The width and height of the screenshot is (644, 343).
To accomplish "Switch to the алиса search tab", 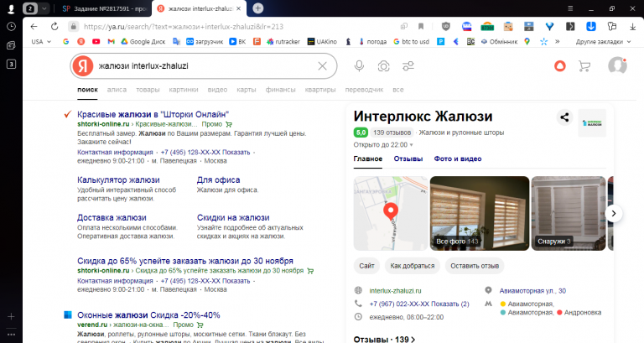I will [117, 90].
